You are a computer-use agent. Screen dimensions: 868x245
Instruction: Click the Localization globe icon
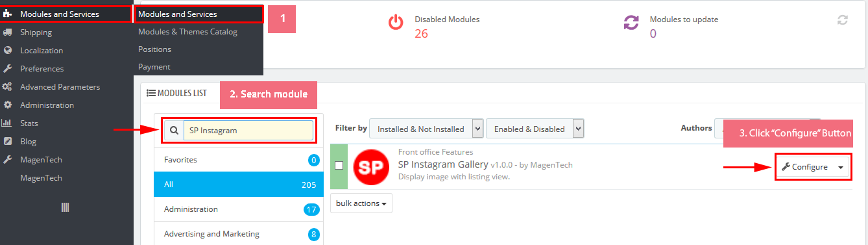coord(7,51)
